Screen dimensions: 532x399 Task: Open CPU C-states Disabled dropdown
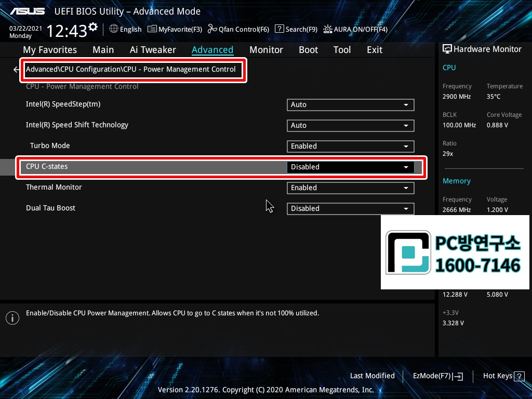[351, 167]
